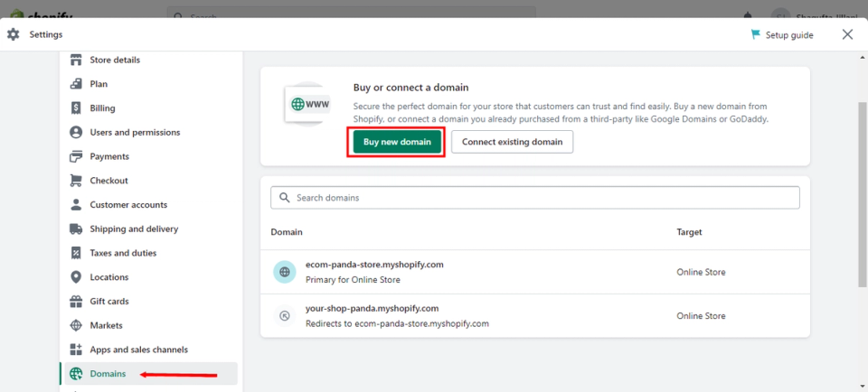Open the Plan settings page
Image resolution: width=868 pixels, height=392 pixels.
99,84
